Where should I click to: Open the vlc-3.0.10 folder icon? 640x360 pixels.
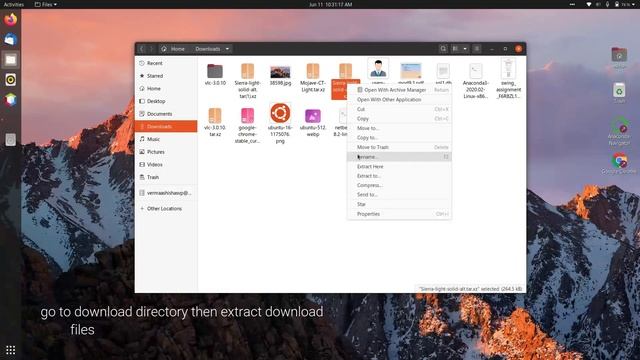[215, 71]
